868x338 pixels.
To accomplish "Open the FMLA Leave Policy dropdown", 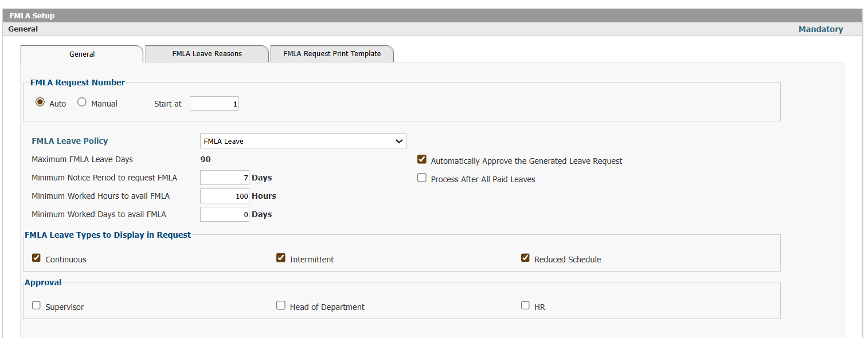I will coord(303,141).
